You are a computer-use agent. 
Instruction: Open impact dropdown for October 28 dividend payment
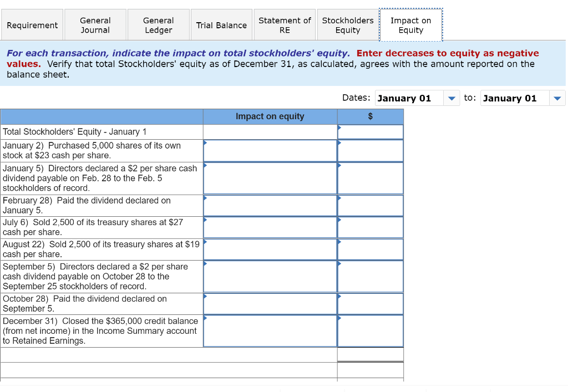[270, 304]
